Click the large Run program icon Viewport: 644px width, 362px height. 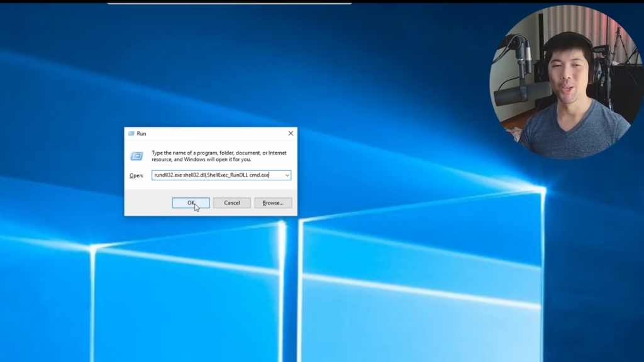tap(136, 156)
